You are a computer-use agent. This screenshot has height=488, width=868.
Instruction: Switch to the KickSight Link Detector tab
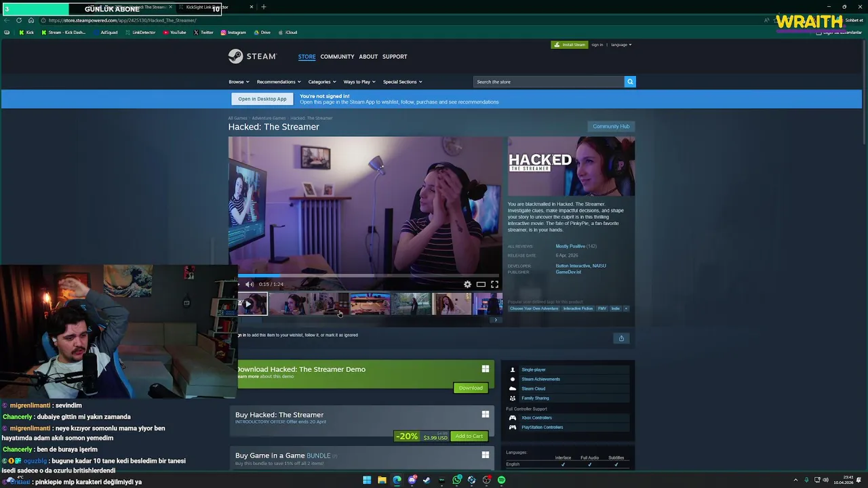coord(217,7)
